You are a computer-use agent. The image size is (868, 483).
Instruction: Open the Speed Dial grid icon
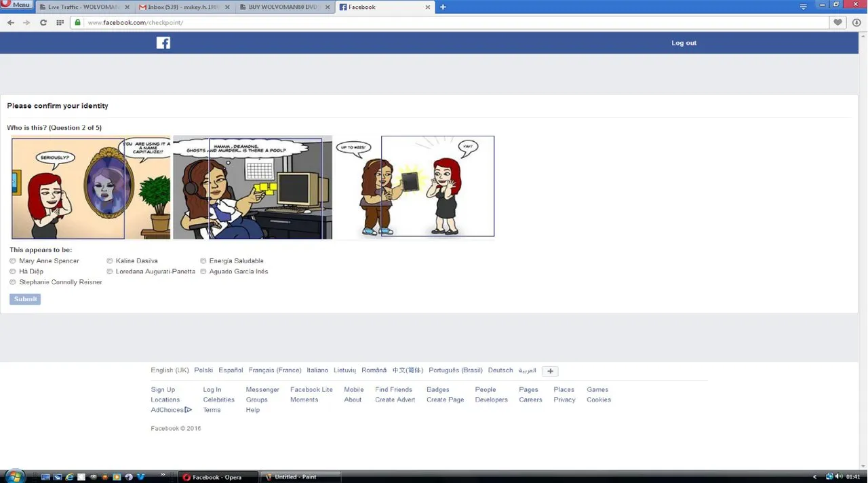60,22
